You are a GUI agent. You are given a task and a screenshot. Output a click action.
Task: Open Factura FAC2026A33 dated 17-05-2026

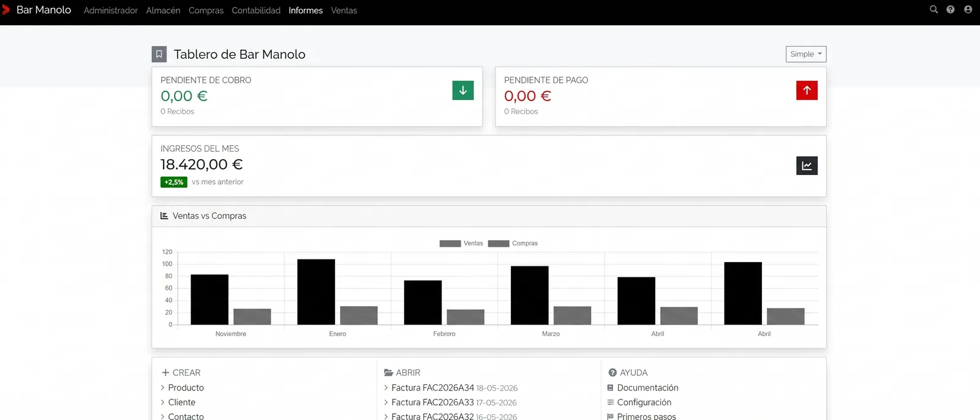(x=454, y=402)
